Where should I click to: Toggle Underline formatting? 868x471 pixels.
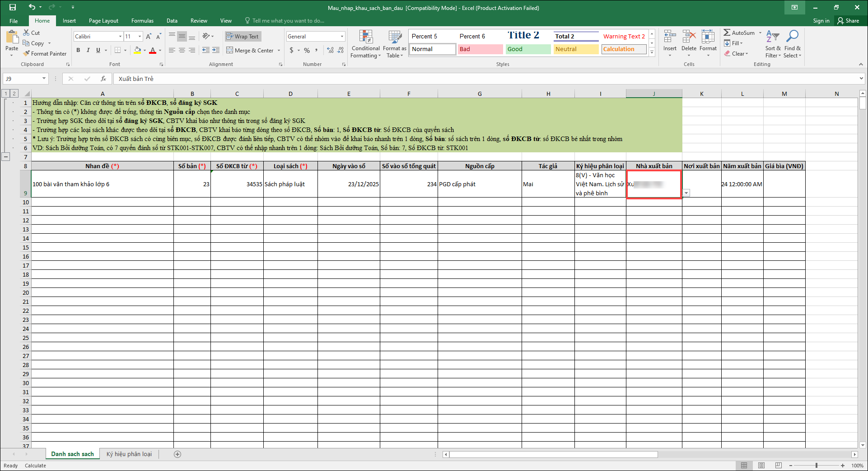point(98,50)
